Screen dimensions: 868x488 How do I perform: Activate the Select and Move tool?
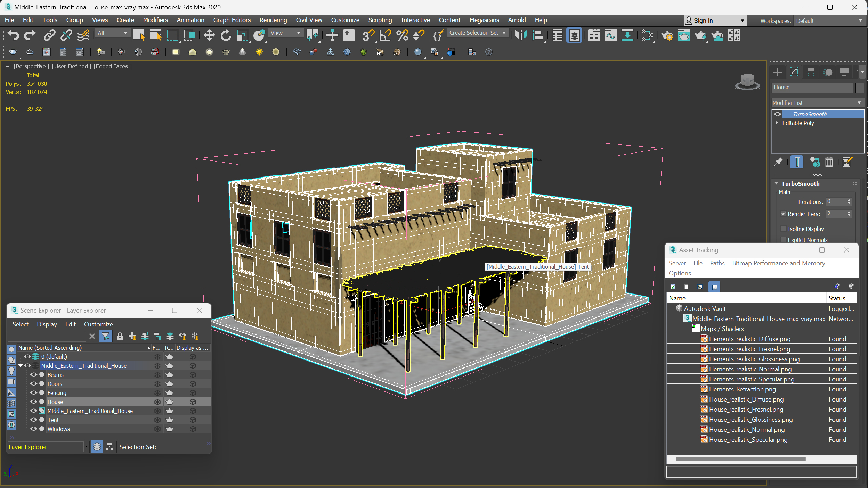pos(209,35)
